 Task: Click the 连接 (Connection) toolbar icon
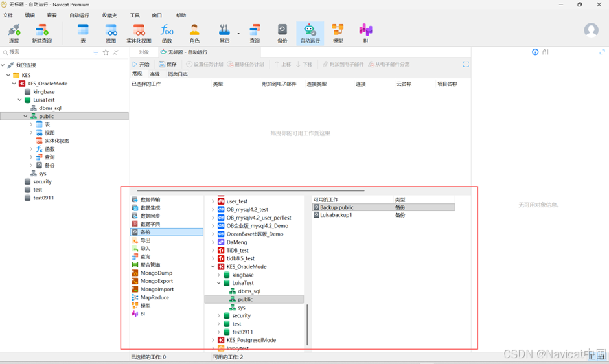tap(14, 34)
